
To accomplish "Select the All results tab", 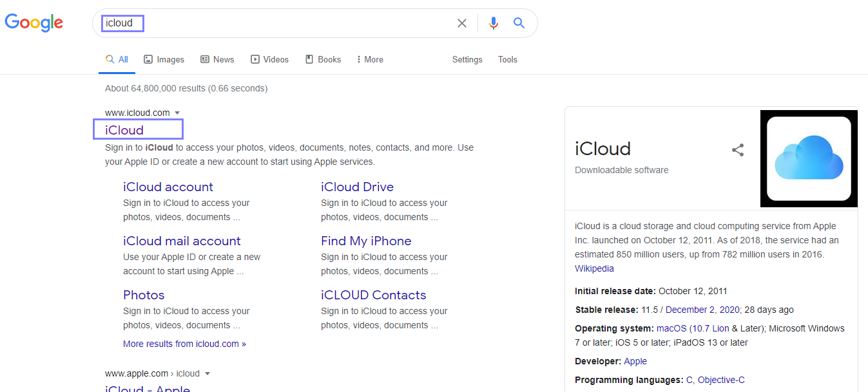I will 117,59.
